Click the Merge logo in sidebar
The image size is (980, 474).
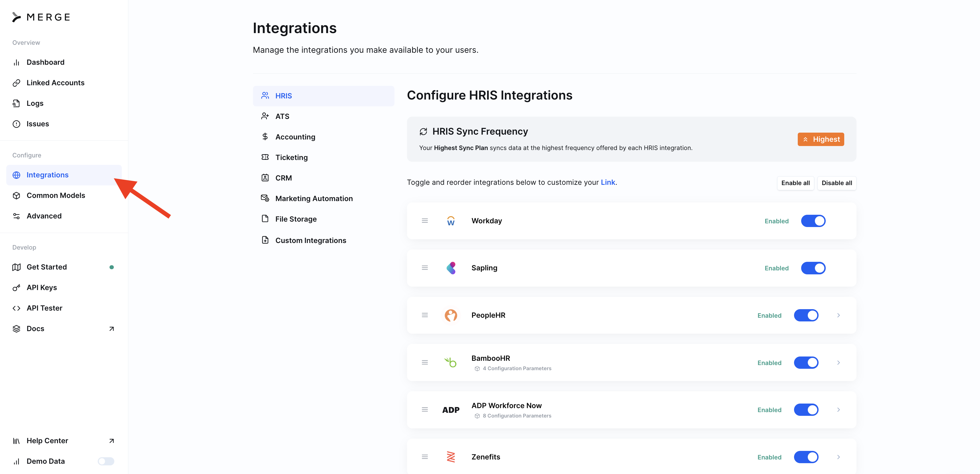[41, 17]
